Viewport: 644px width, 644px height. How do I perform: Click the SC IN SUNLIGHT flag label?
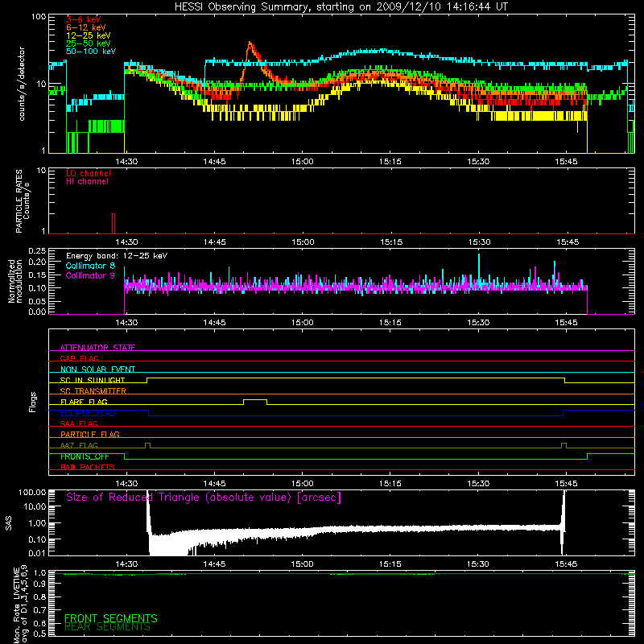93,380
